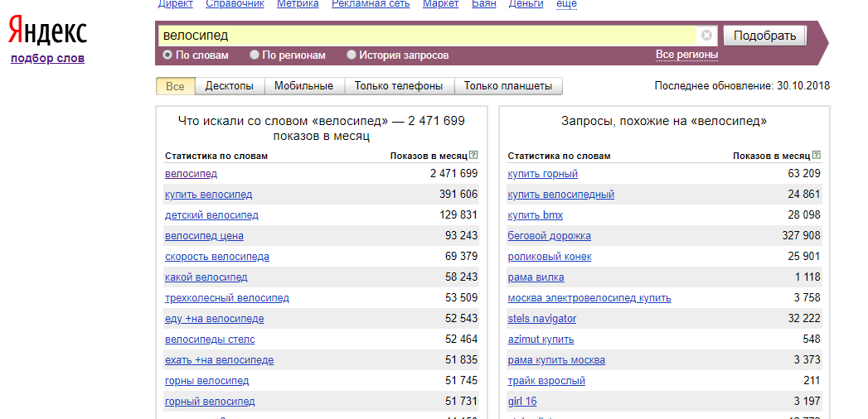Open the 'ехать +на велосипеде' query link
This screenshot has width=868, height=419.
coord(219,360)
